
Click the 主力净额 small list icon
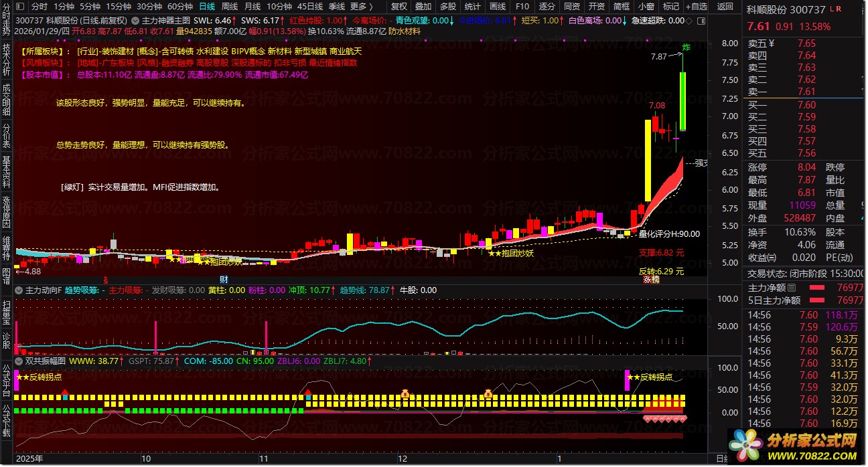pos(791,288)
